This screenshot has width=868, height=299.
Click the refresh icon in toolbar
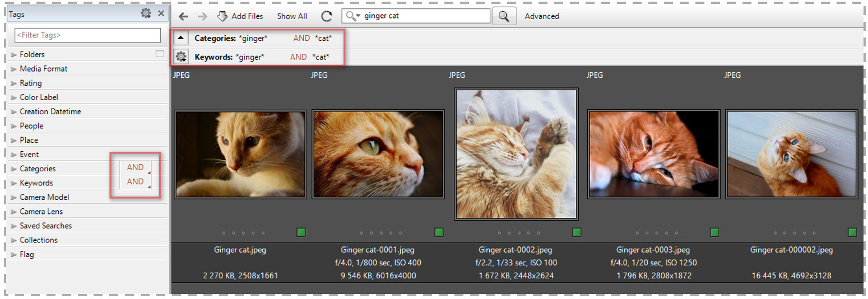(326, 16)
